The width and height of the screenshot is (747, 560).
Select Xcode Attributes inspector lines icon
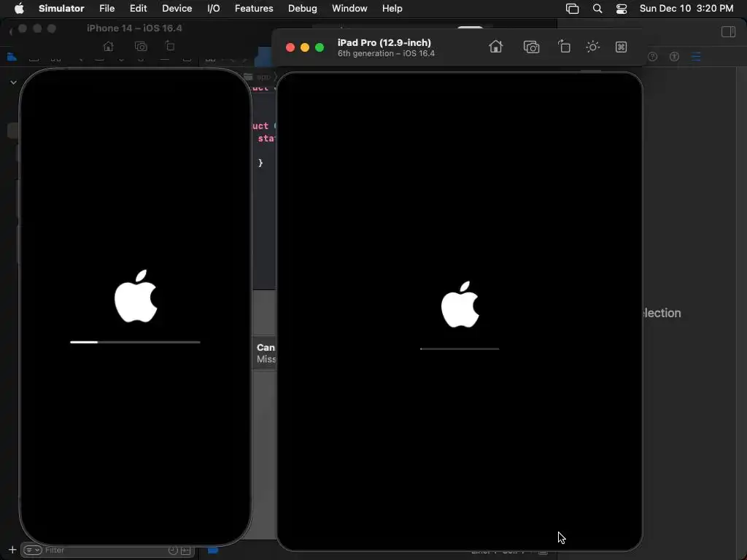[x=696, y=57]
